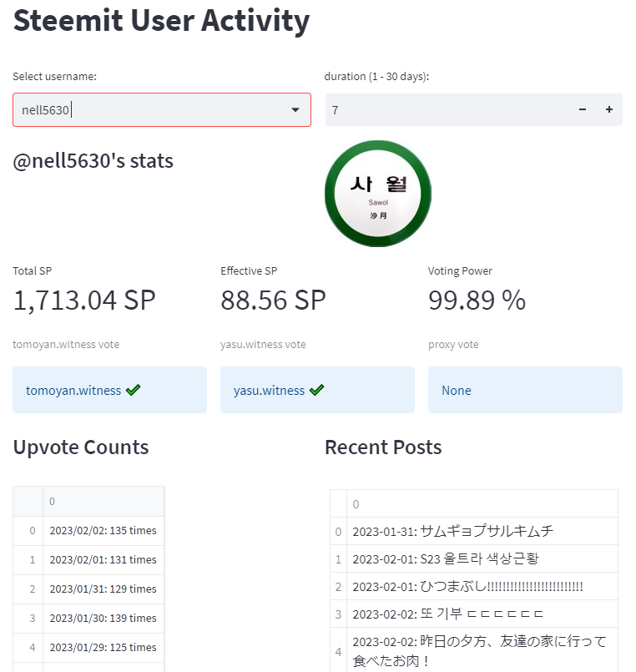
Task: Click the nell5630 username input field
Action: 150,110
